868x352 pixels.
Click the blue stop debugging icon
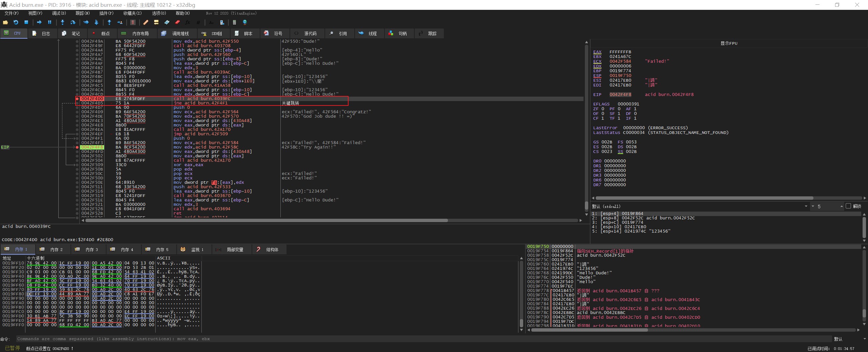click(26, 22)
